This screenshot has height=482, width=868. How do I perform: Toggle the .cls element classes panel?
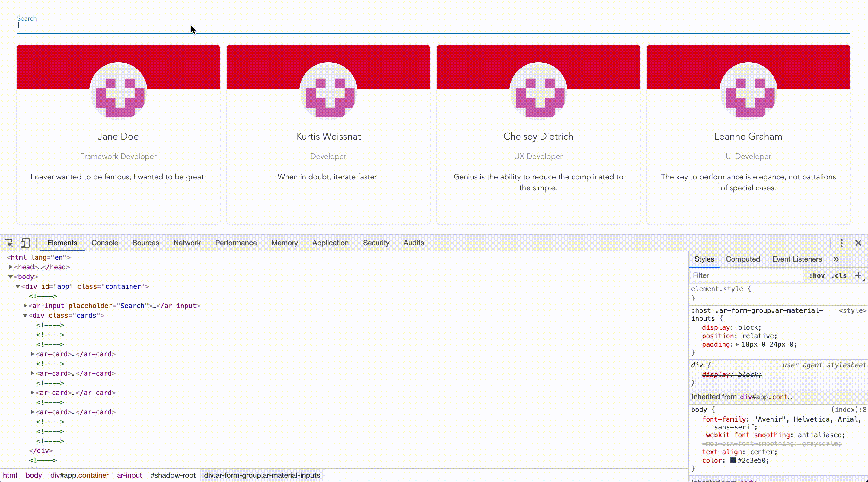tap(839, 275)
